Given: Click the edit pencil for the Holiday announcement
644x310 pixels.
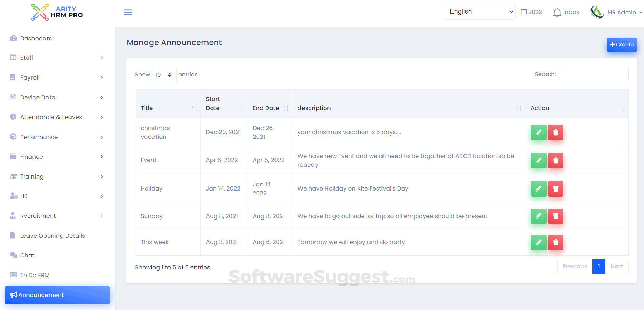Looking at the screenshot, I should 538,188.
